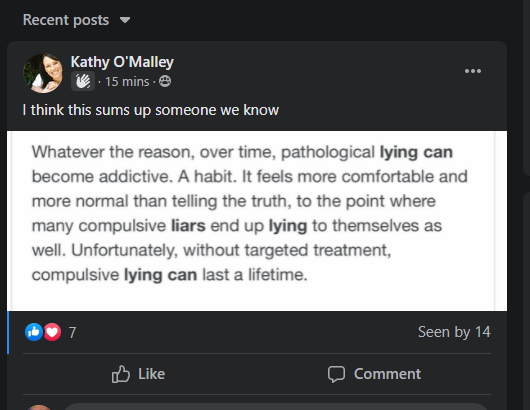Click the group members privacy icon
Image resolution: width=530 pixels, height=410 pixels.
tap(165, 81)
